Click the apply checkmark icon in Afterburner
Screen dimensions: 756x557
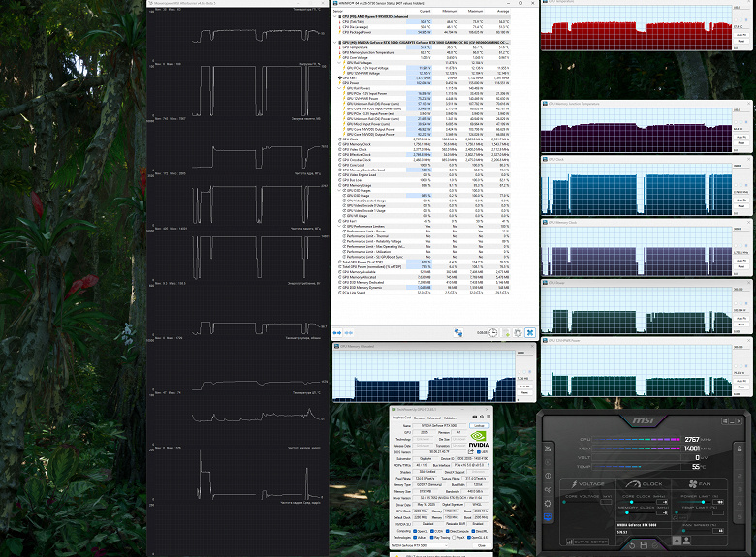655,545
